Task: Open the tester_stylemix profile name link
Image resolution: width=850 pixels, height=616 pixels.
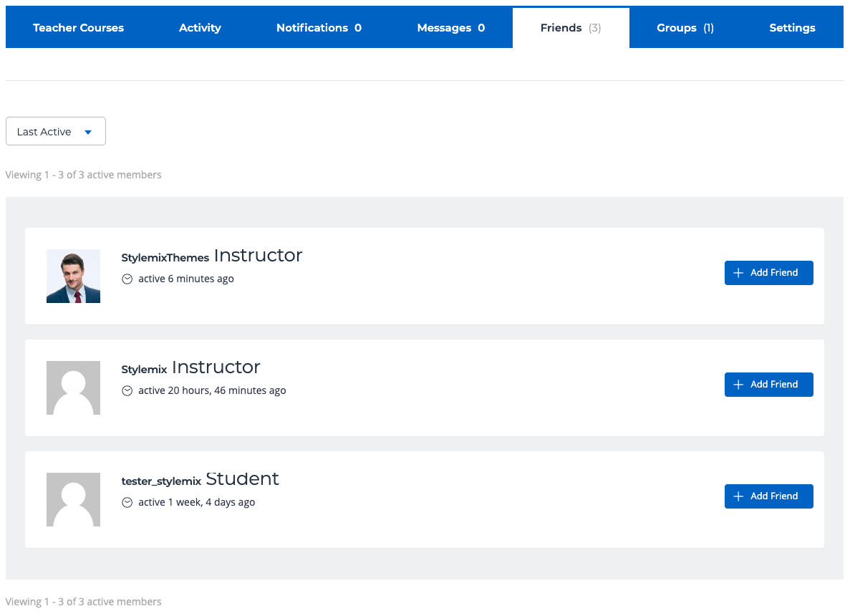Action: [161, 481]
